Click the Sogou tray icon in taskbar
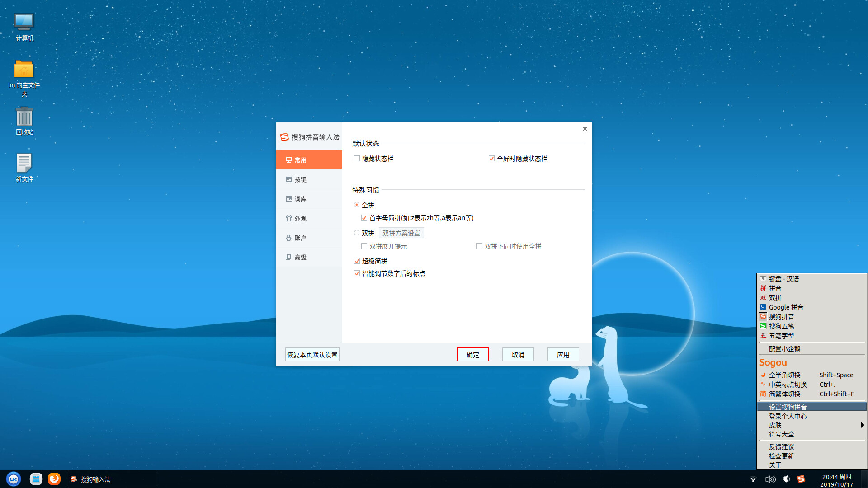Screen dimensions: 868x488 (801, 479)
